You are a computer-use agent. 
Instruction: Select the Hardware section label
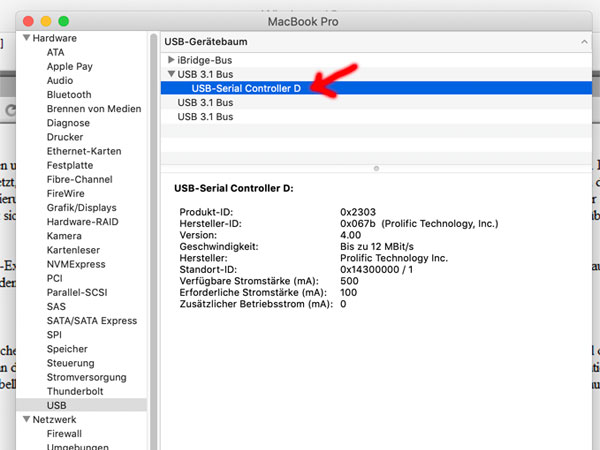point(54,38)
